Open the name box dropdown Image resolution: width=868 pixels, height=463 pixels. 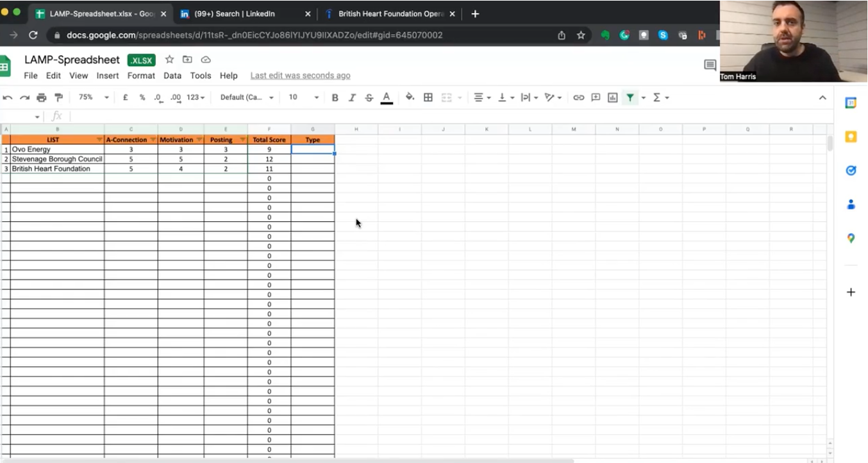point(37,117)
